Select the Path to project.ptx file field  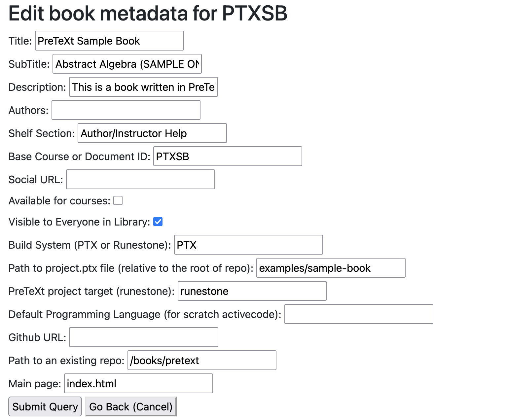(x=331, y=268)
